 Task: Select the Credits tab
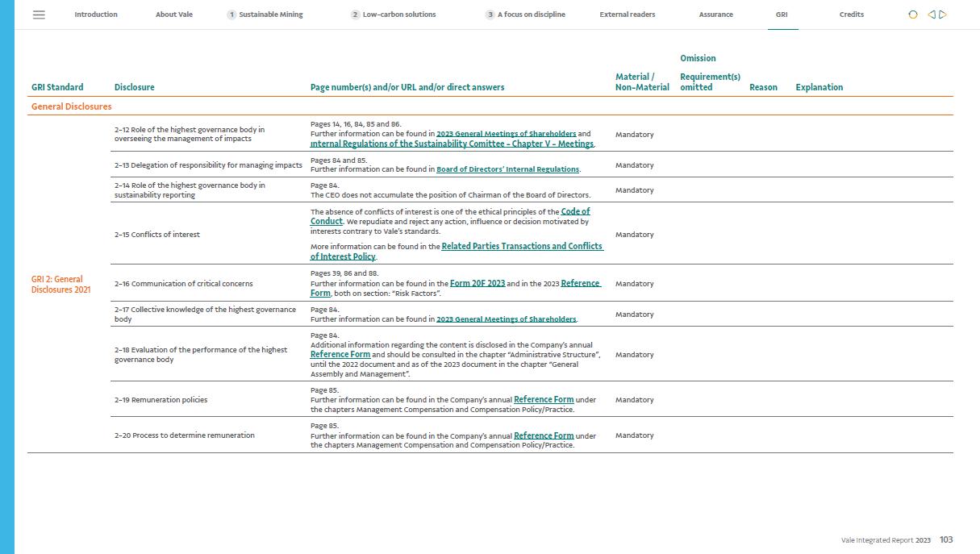[x=851, y=15]
